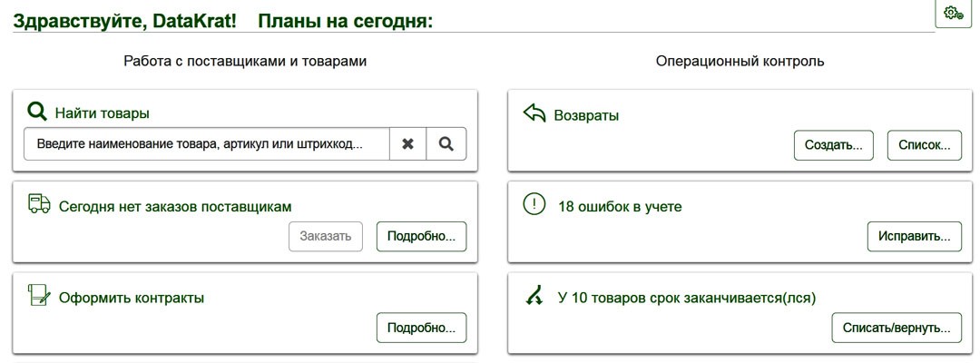Open Подробно for supplier orders
The image size is (980, 363).
click(421, 236)
